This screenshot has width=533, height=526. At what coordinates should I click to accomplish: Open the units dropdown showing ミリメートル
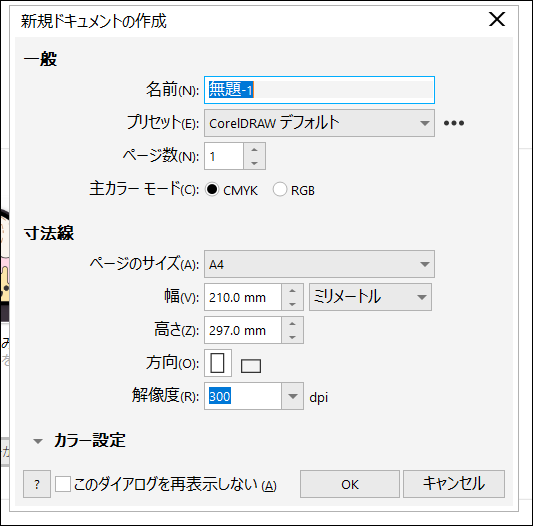point(370,297)
